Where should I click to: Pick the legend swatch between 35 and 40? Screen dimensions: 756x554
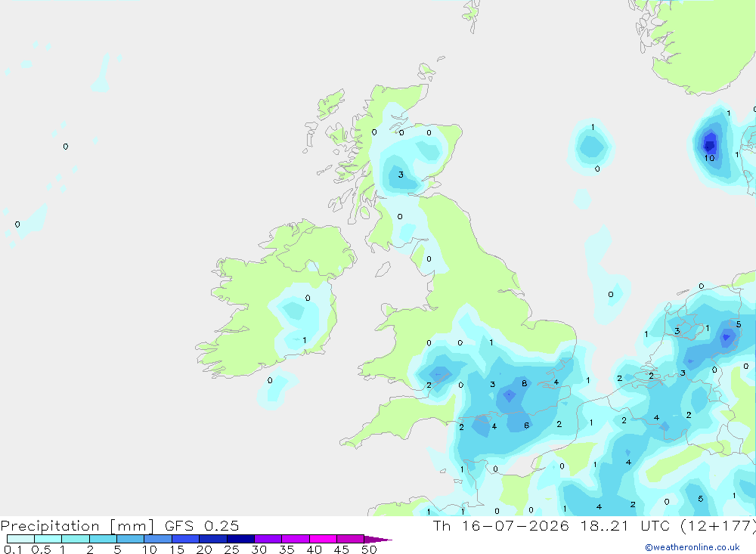tap(296, 539)
